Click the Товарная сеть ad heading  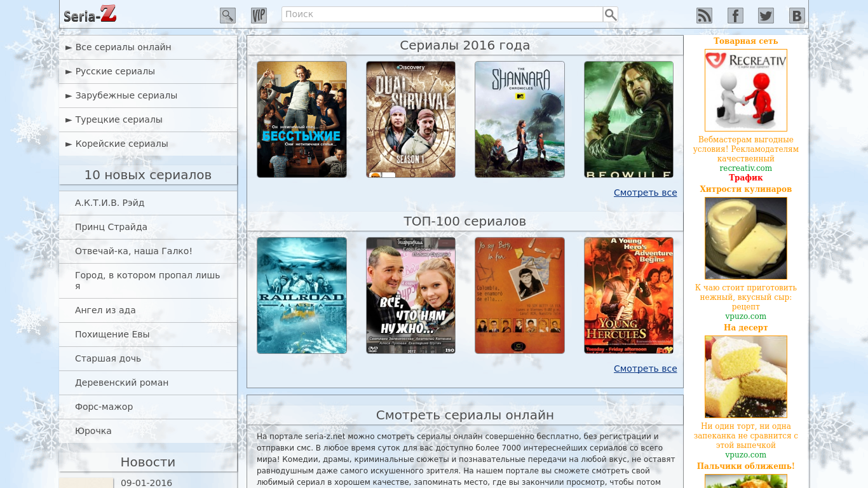746,41
